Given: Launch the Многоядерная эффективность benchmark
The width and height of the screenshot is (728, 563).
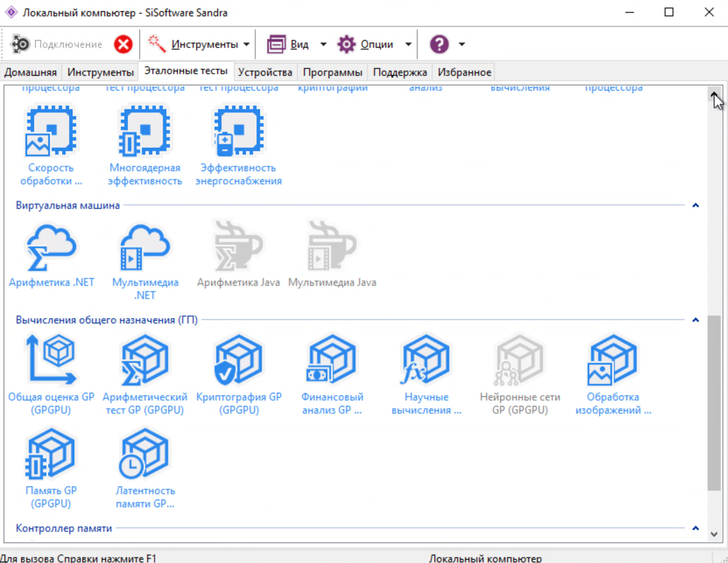Looking at the screenshot, I should point(145,146).
